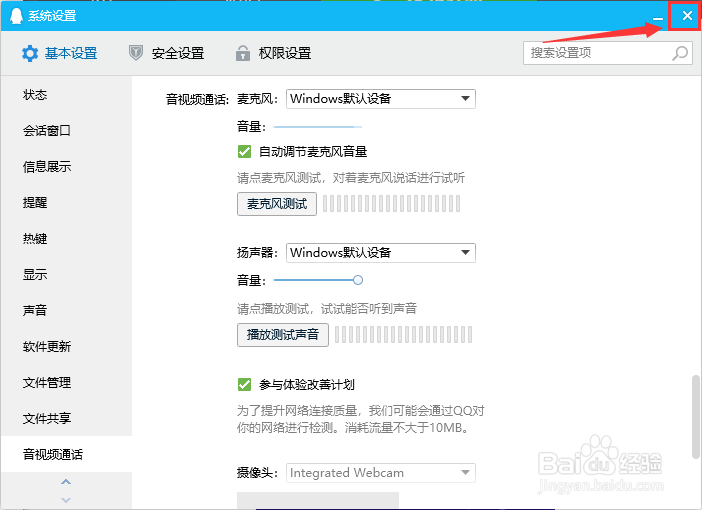
Task: Click the 麦克风测试 button
Action: click(277, 204)
